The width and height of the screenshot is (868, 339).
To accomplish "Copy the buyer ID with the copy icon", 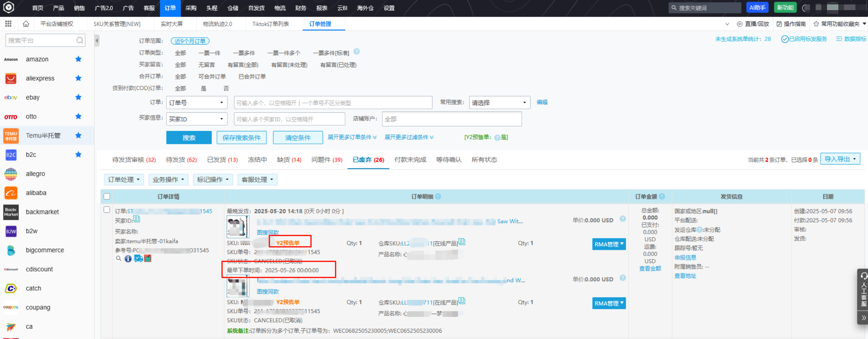I will (136, 220).
